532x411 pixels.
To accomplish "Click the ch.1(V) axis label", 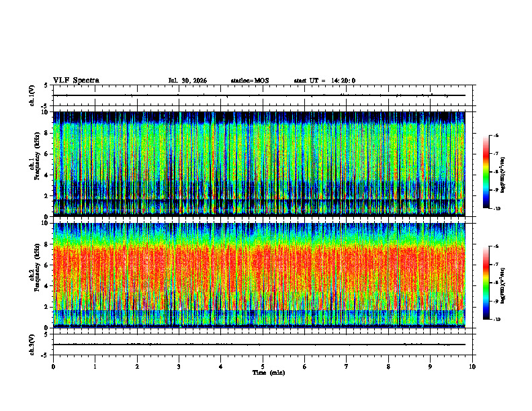I will (32, 95).
